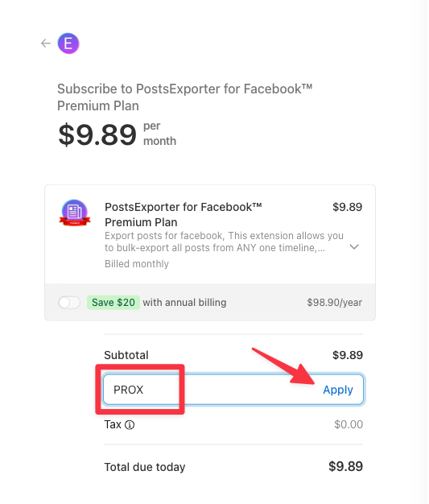The image size is (429, 504).
Task: Click the PostsExporter product badge icon
Action: tap(75, 213)
